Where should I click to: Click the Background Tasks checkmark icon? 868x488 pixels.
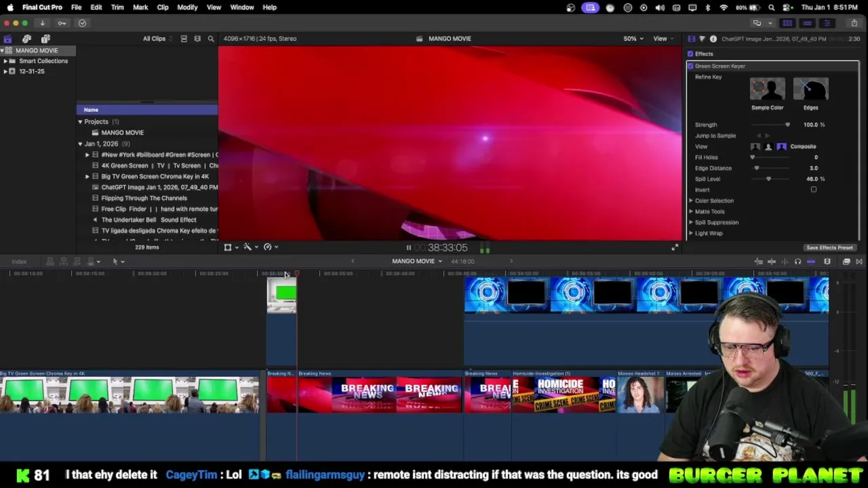point(82,23)
